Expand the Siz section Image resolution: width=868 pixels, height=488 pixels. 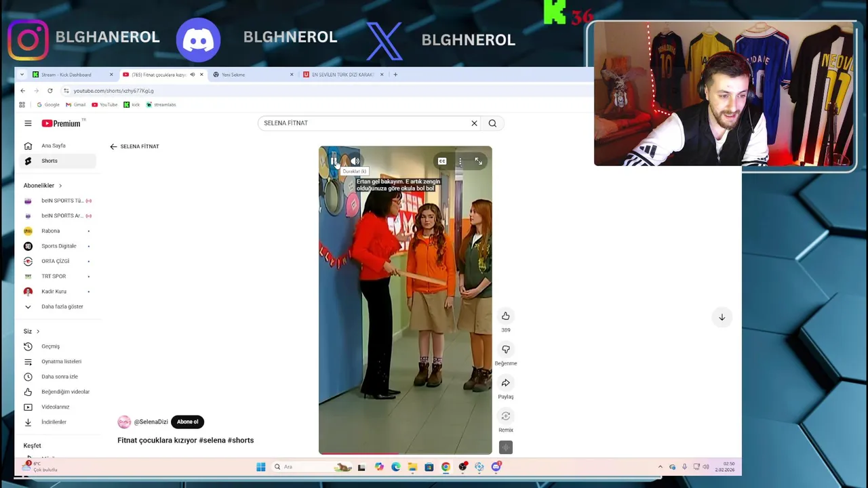click(32, 331)
